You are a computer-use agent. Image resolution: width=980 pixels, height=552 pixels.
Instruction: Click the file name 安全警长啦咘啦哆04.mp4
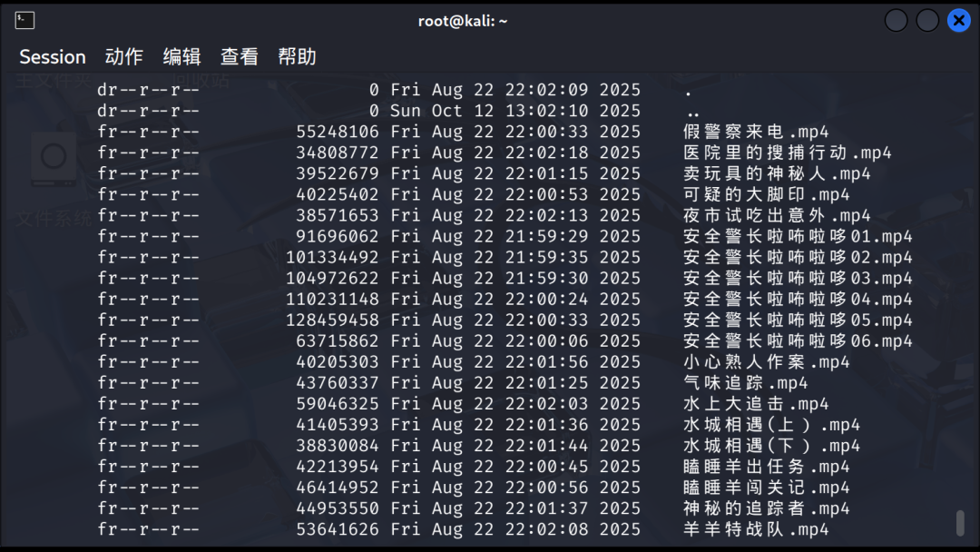click(x=798, y=300)
